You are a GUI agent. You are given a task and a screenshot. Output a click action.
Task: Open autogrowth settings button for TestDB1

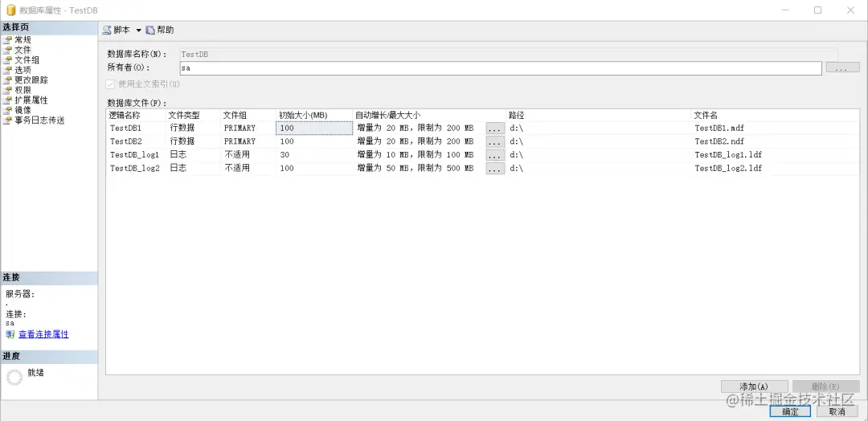(495, 129)
